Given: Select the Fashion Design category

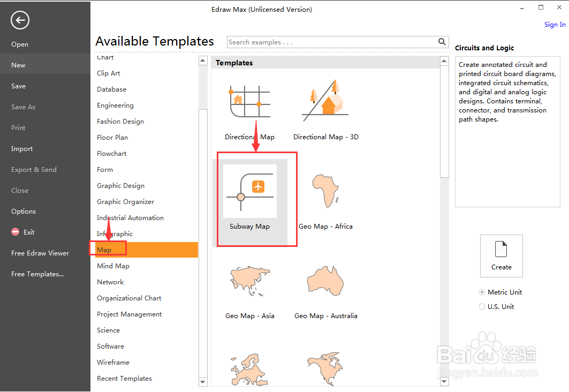Looking at the screenshot, I should (x=120, y=121).
